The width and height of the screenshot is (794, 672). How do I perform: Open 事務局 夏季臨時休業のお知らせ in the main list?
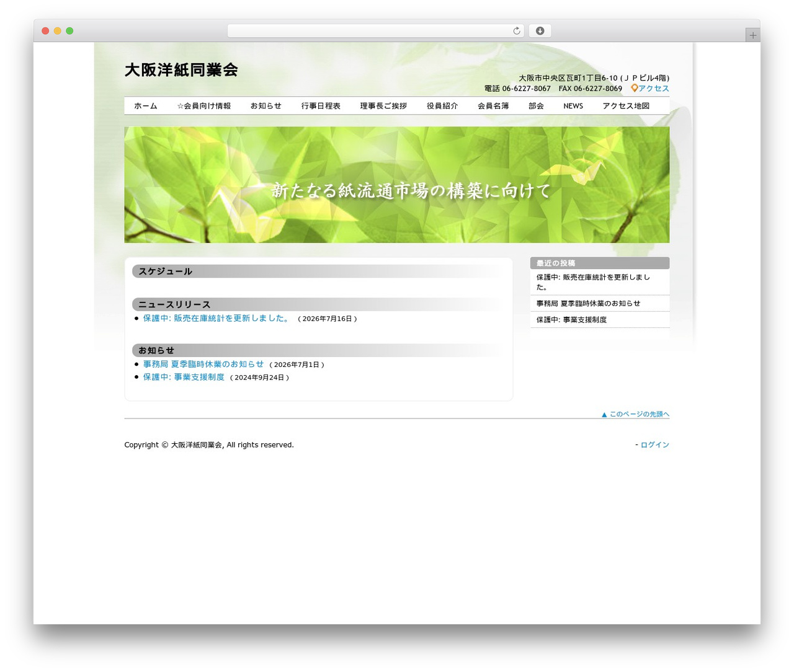203,364
